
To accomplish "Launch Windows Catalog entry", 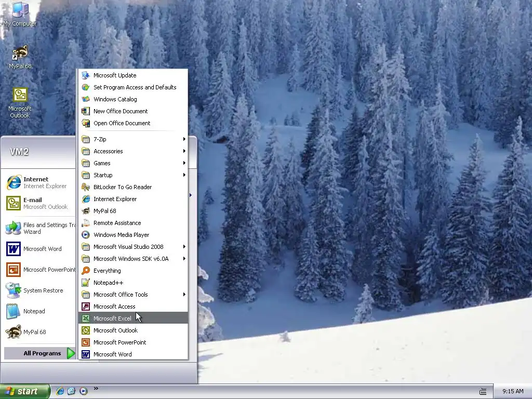I will [x=133, y=99].
